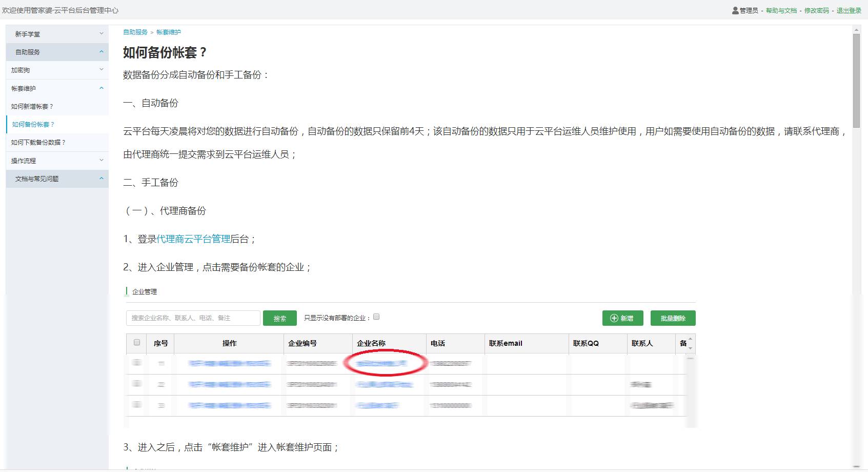The height and width of the screenshot is (472, 868).
Task: Click the 批量删除 button
Action: pyautogui.click(x=673, y=318)
